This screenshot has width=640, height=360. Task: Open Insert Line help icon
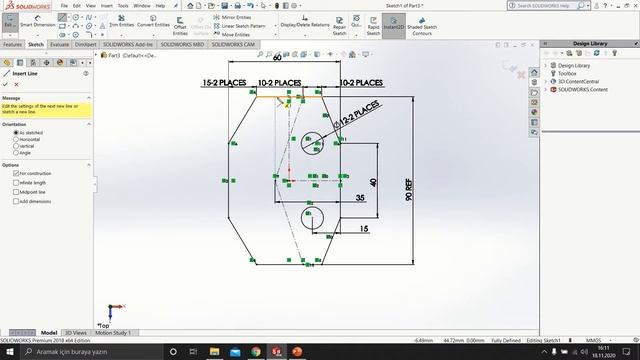[x=86, y=73]
